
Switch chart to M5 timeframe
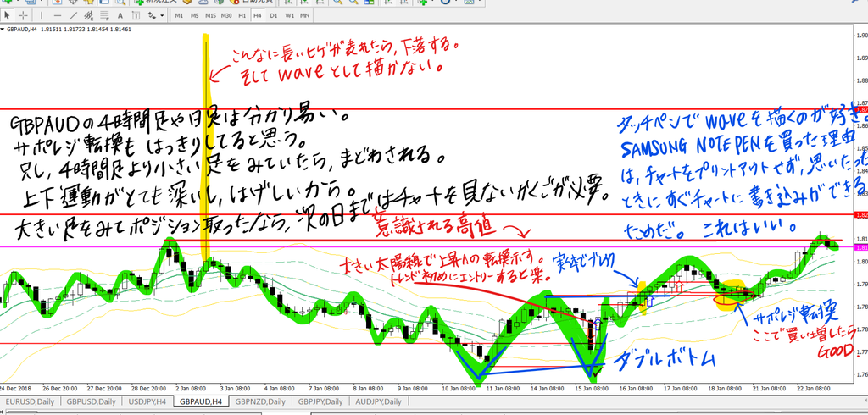[x=194, y=15]
